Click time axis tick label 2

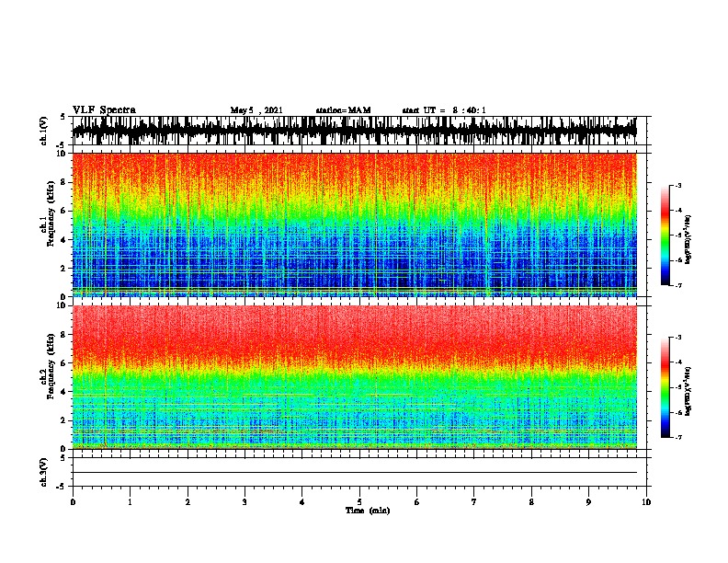point(188,502)
